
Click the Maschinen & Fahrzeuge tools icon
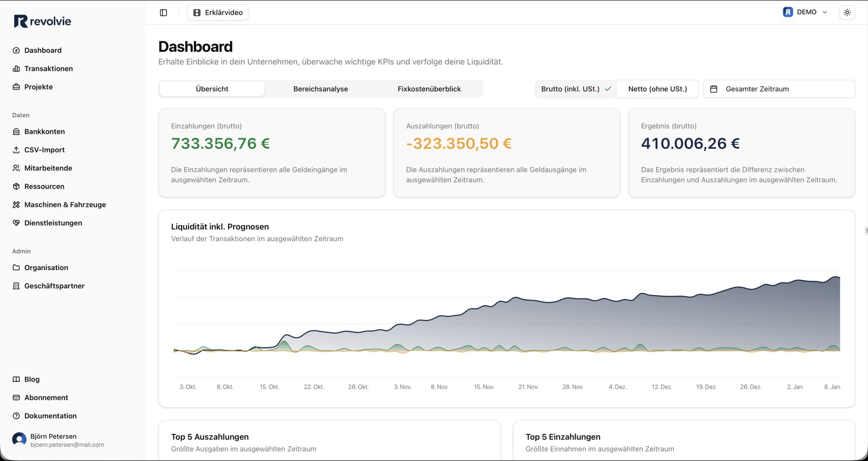pyautogui.click(x=16, y=205)
